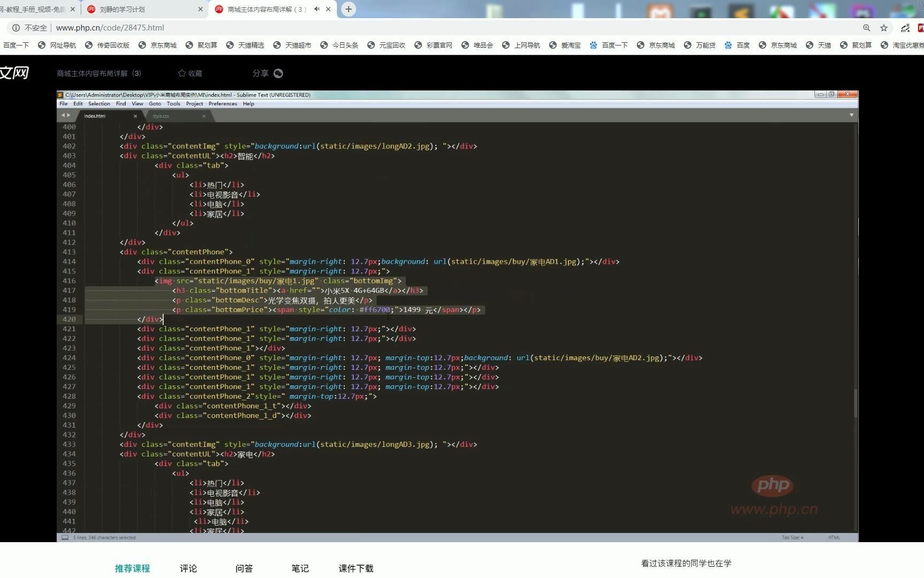
Task: Open the Selection menu in Sublime Text
Action: coord(99,104)
